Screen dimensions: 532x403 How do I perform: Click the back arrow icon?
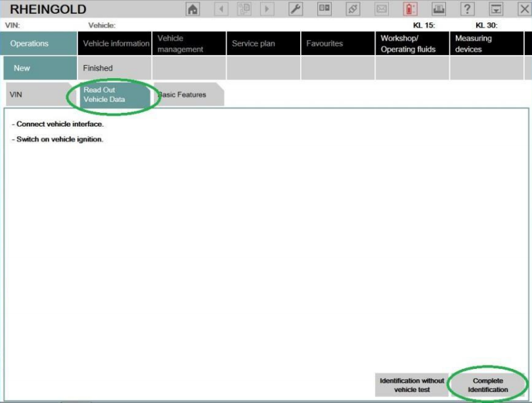click(221, 9)
